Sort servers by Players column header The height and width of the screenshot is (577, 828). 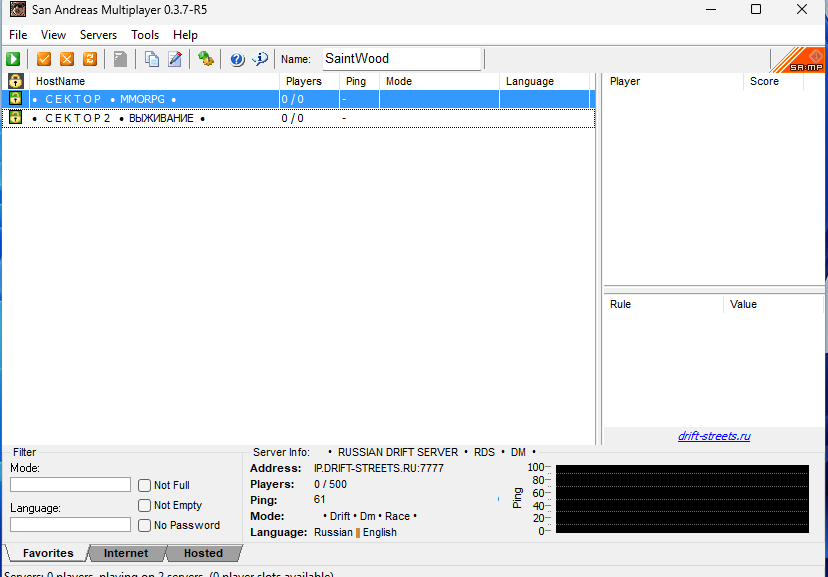[304, 81]
